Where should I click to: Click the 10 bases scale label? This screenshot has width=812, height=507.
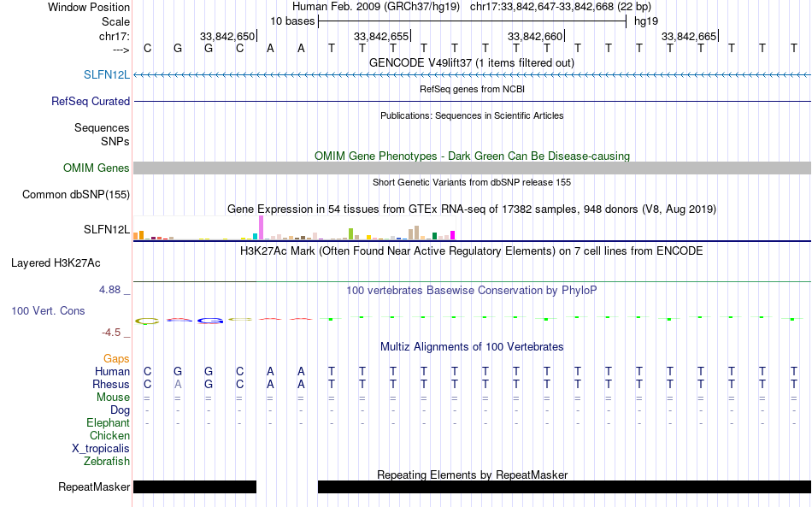pos(292,21)
